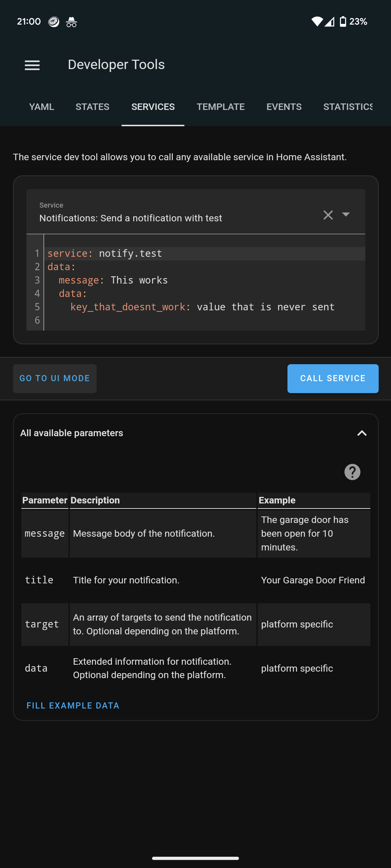391x868 pixels.
Task: Click the 23% battery percentage text
Action: [358, 22]
